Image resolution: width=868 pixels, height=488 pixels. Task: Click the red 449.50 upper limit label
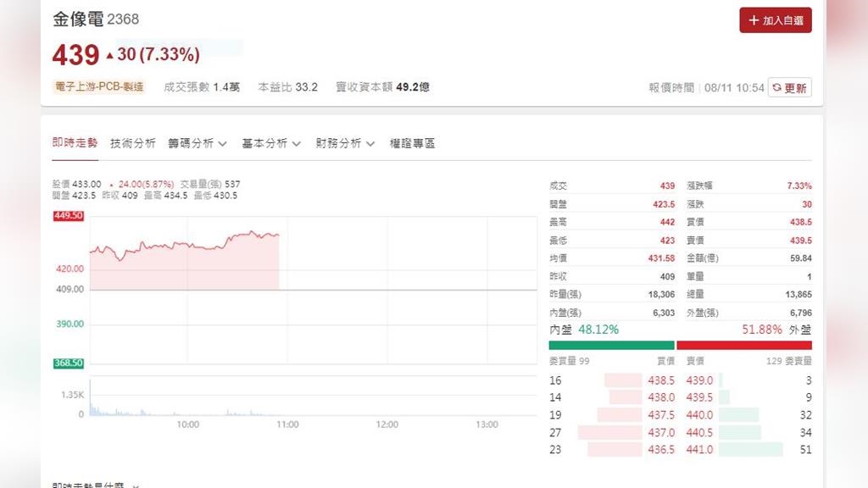(69, 216)
